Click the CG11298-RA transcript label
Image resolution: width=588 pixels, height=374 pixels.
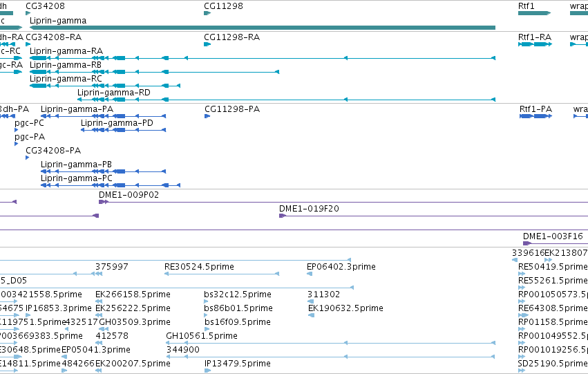coord(231,37)
